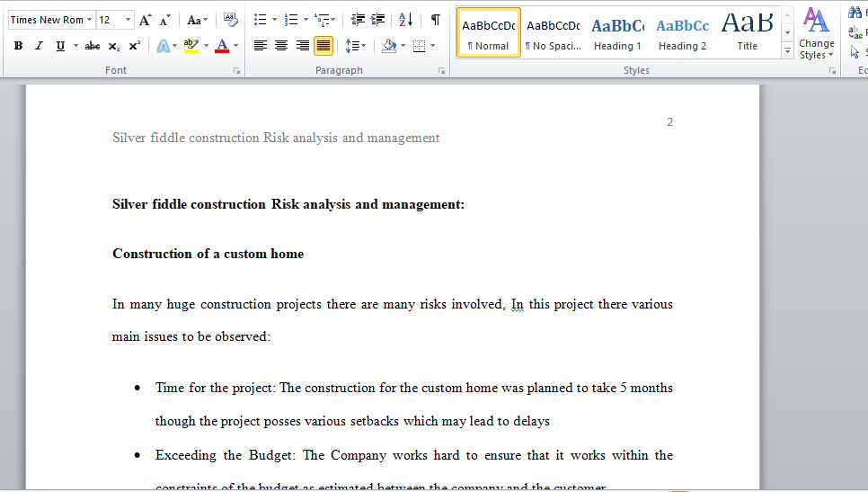Open the Text Effects icon

click(163, 46)
